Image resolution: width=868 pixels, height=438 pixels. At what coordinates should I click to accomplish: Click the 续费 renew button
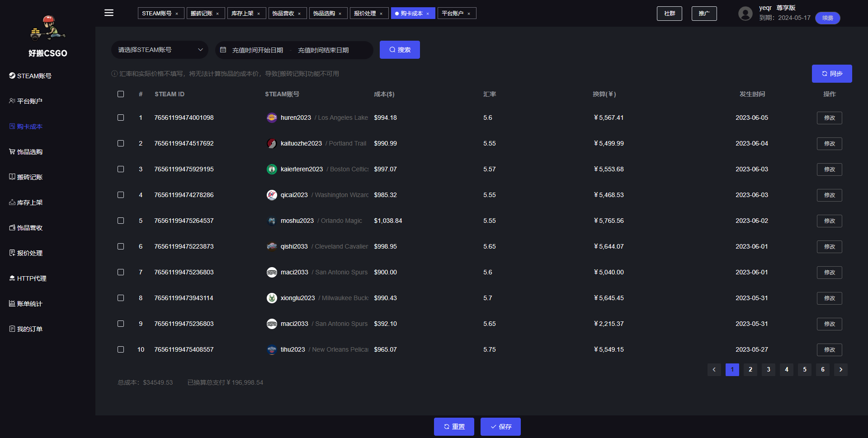pyautogui.click(x=828, y=18)
